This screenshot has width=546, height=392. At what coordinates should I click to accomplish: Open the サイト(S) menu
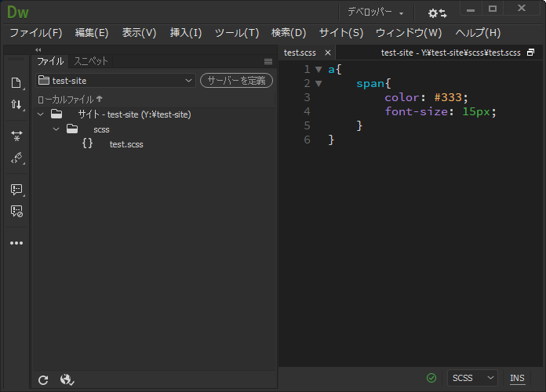[341, 33]
